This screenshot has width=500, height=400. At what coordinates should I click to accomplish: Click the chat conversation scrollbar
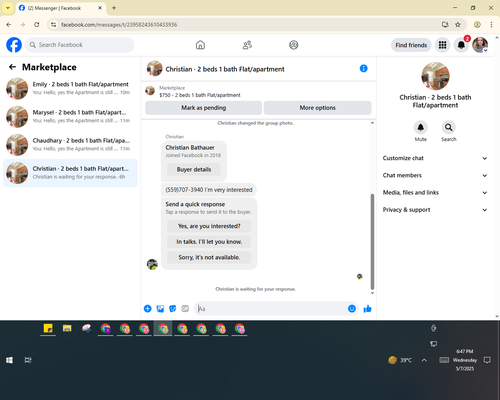tap(372, 241)
